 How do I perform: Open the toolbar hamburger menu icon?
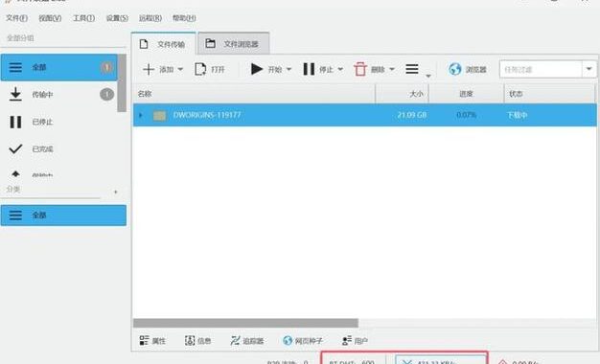[412, 69]
